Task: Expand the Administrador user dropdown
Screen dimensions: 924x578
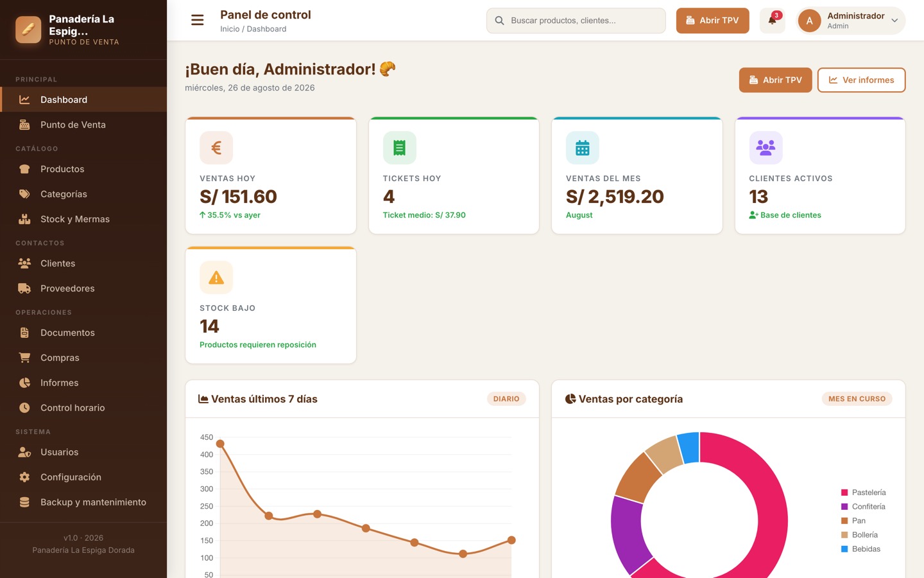Action: 850,21
